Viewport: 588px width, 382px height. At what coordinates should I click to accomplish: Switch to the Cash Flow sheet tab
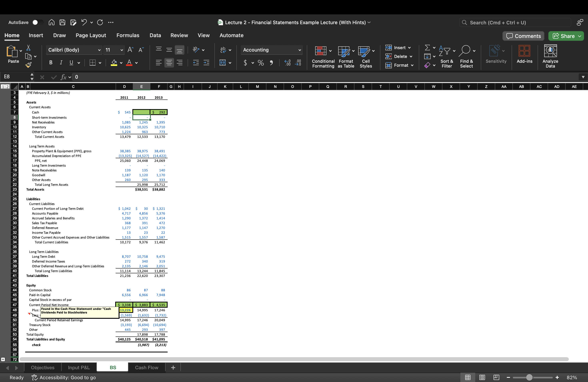[147, 367]
